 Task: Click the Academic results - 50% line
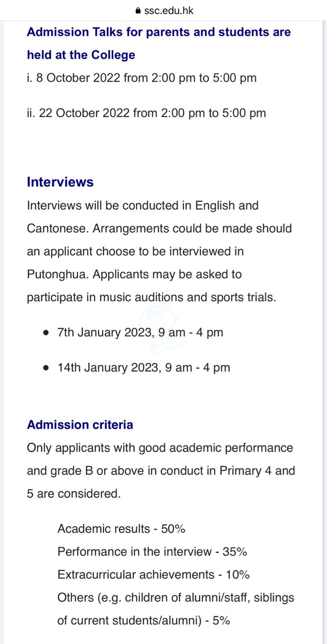[x=121, y=528]
